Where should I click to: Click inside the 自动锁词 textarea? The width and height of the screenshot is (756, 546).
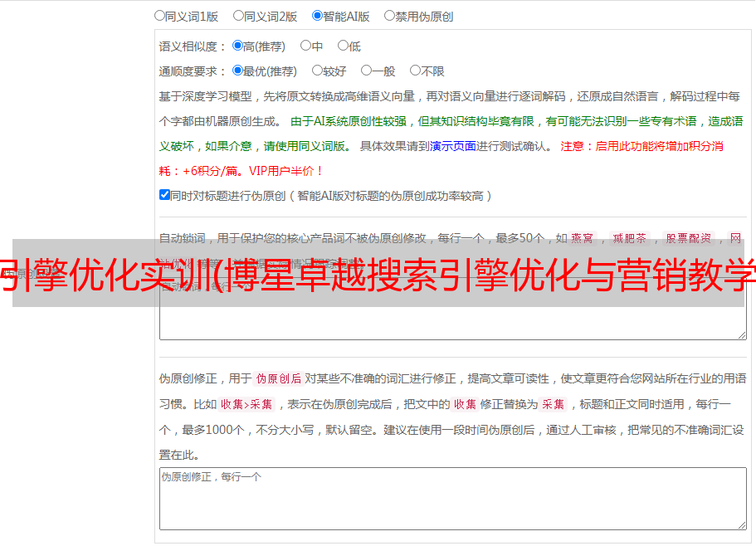pos(453,309)
